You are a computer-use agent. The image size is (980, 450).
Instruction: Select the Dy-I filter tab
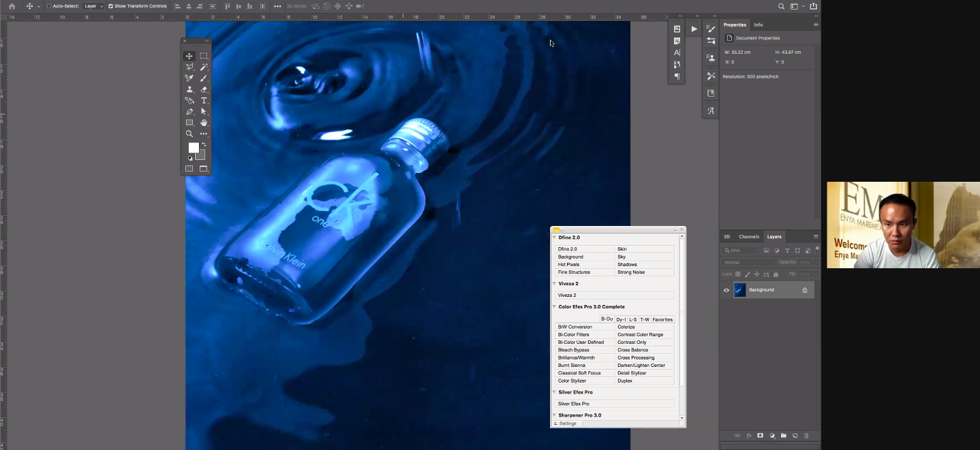[621, 319]
